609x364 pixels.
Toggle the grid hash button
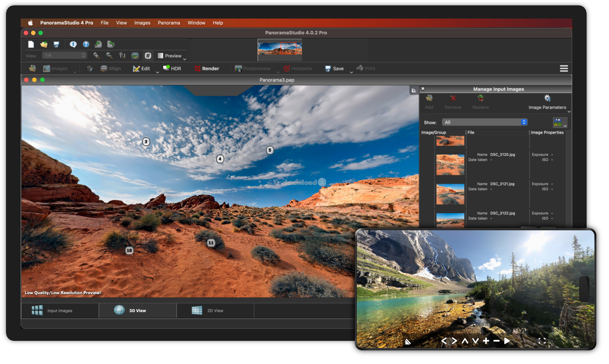pyautogui.click(x=148, y=56)
